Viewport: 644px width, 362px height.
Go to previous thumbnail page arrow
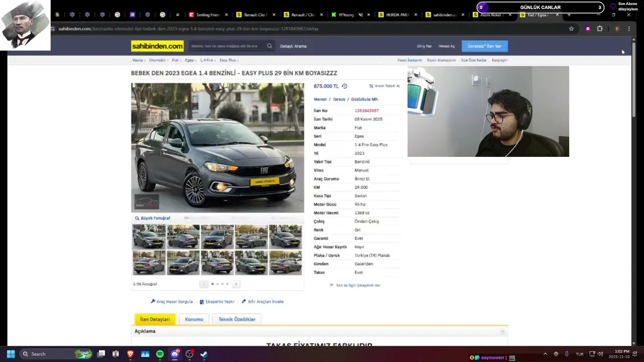pyautogui.click(x=204, y=284)
